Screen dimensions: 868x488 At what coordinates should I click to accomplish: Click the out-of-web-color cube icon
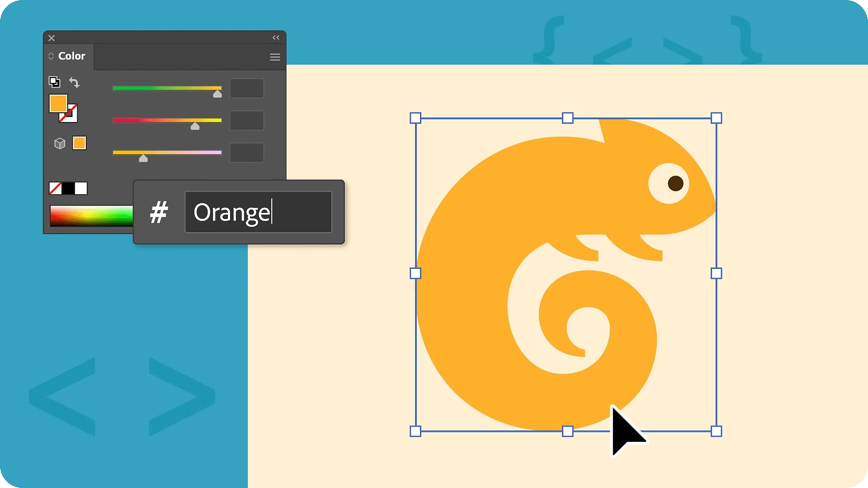(60, 144)
